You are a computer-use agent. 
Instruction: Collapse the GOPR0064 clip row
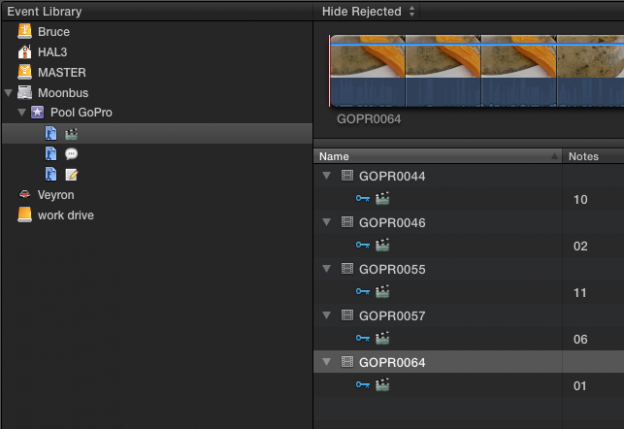point(326,362)
